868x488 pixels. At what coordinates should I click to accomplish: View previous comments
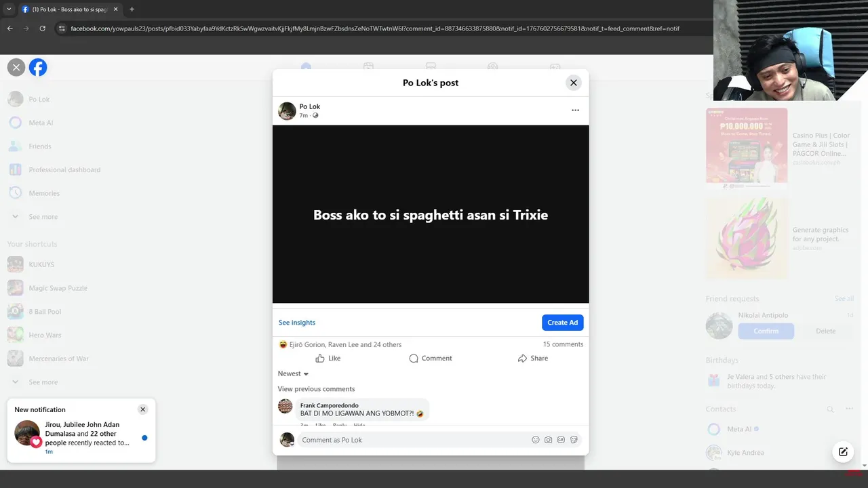pos(316,389)
